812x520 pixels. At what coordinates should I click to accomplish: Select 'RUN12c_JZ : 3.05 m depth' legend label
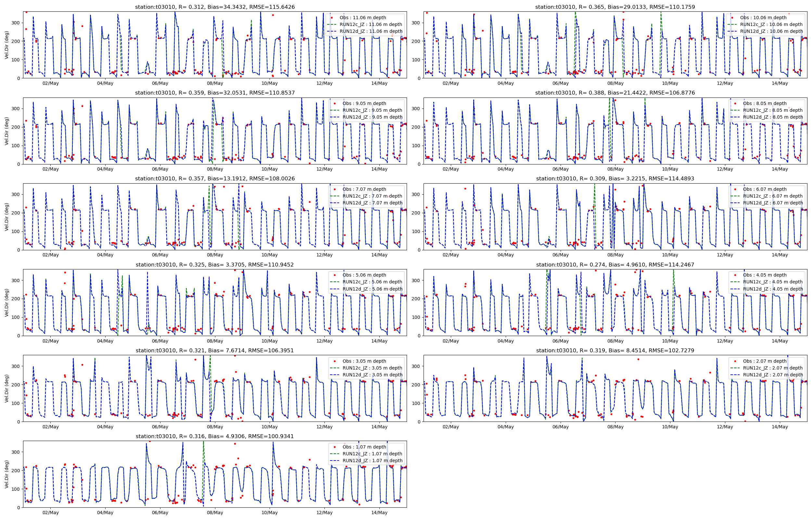(x=372, y=368)
